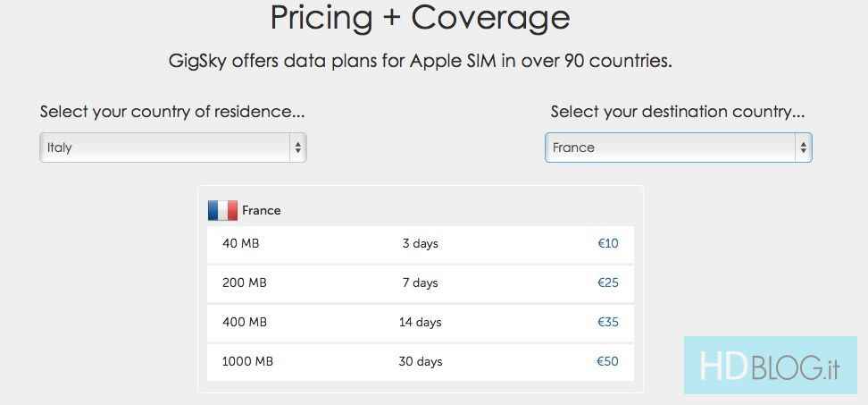
Task: Click the 14 days duration text
Action: [420, 322]
